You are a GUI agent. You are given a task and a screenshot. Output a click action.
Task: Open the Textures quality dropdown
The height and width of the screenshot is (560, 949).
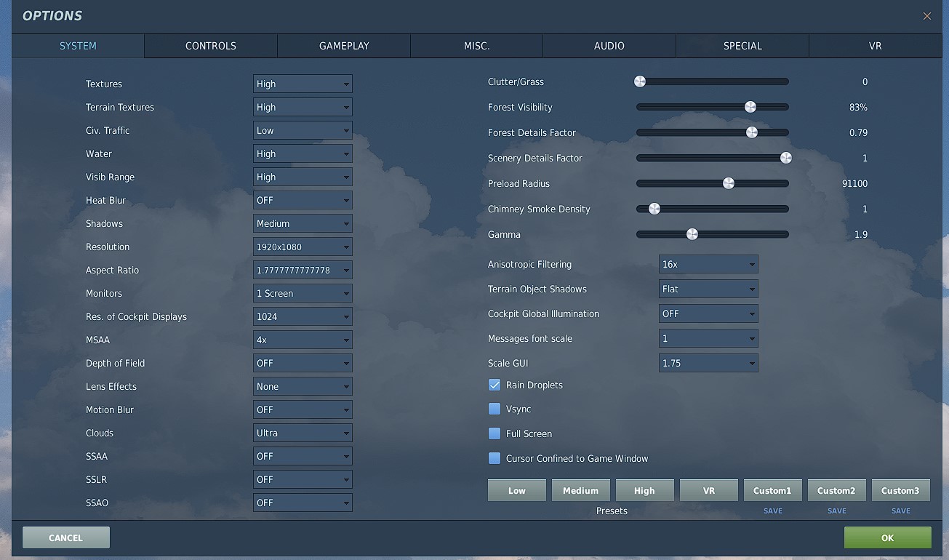(x=303, y=84)
